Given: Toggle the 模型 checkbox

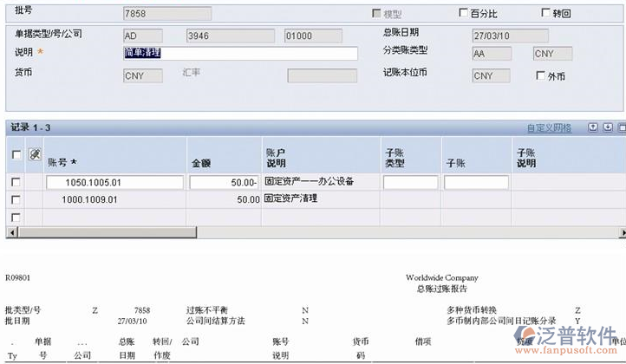Looking at the screenshot, I should click(376, 14).
